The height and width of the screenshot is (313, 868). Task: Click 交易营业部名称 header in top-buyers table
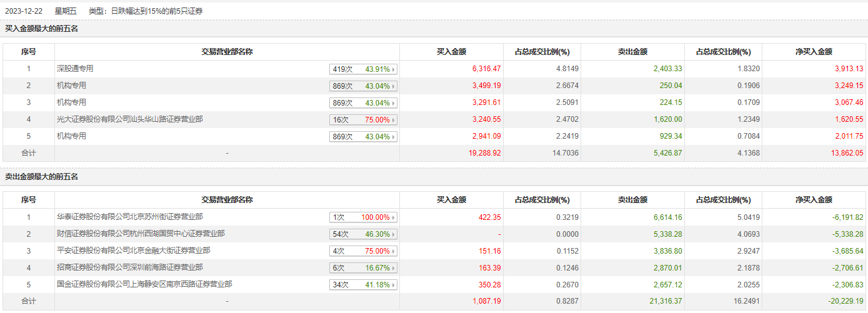coord(227,52)
